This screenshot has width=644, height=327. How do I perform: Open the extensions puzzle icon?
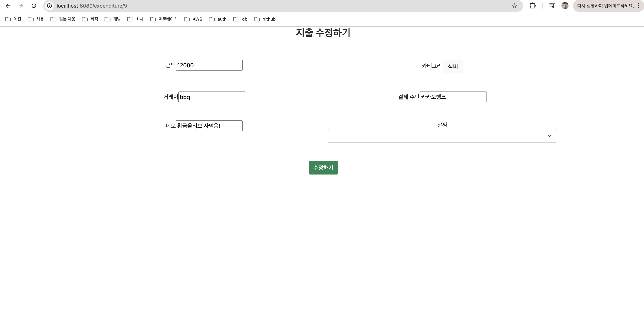point(533,6)
